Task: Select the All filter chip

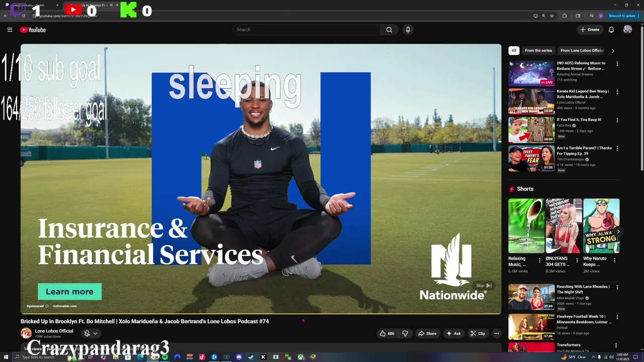Action: (514, 50)
